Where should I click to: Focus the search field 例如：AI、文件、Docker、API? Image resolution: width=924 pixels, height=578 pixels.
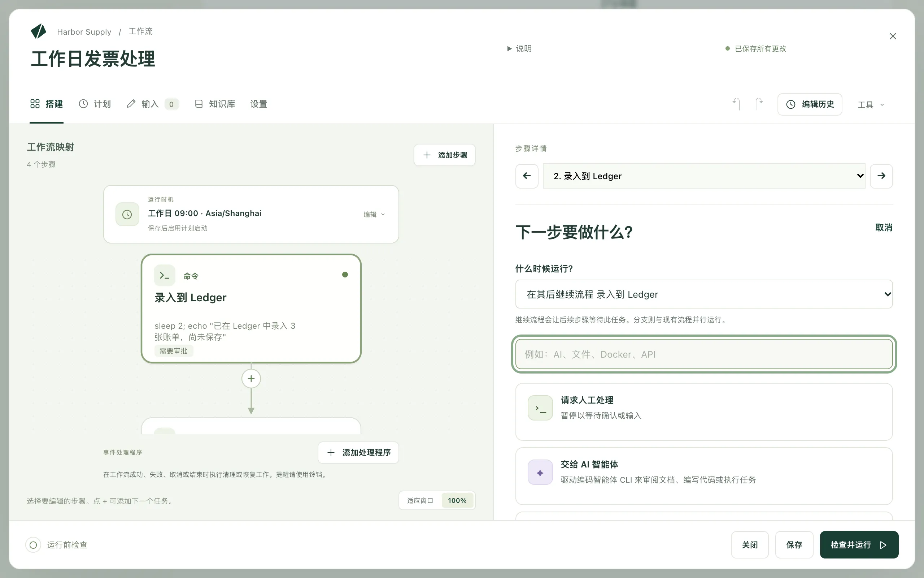click(704, 354)
